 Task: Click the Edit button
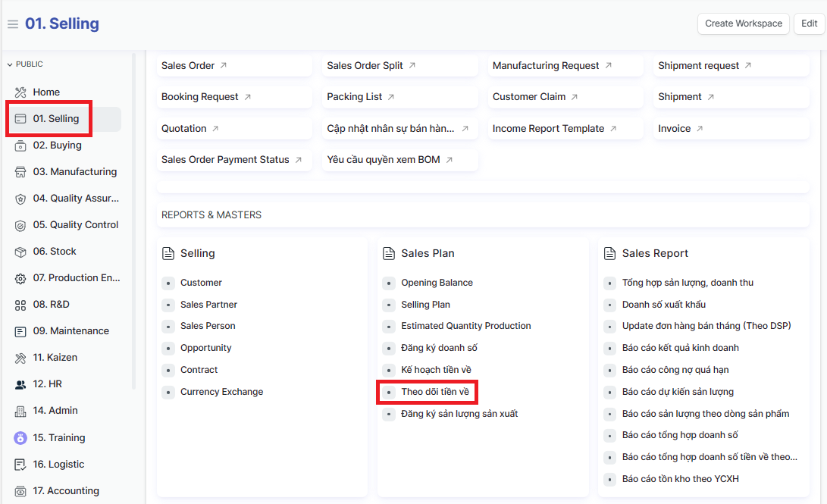[x=809, y=23]
